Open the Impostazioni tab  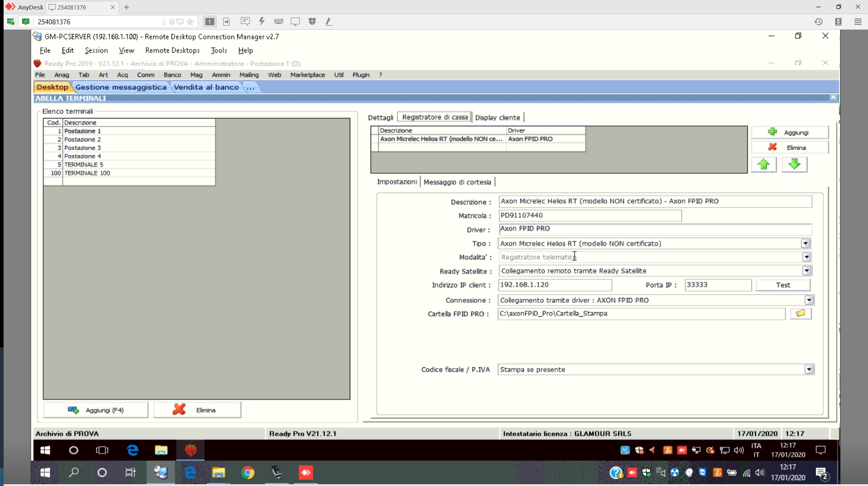[x=397, y=182]
